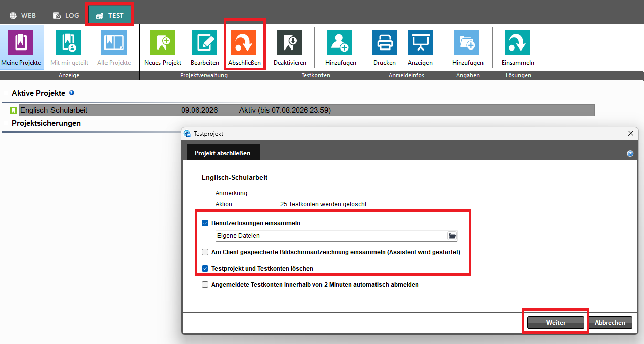Viewport: 644px width, 344px height.
Task: Click the Weiter button
Action: (556, 322)
